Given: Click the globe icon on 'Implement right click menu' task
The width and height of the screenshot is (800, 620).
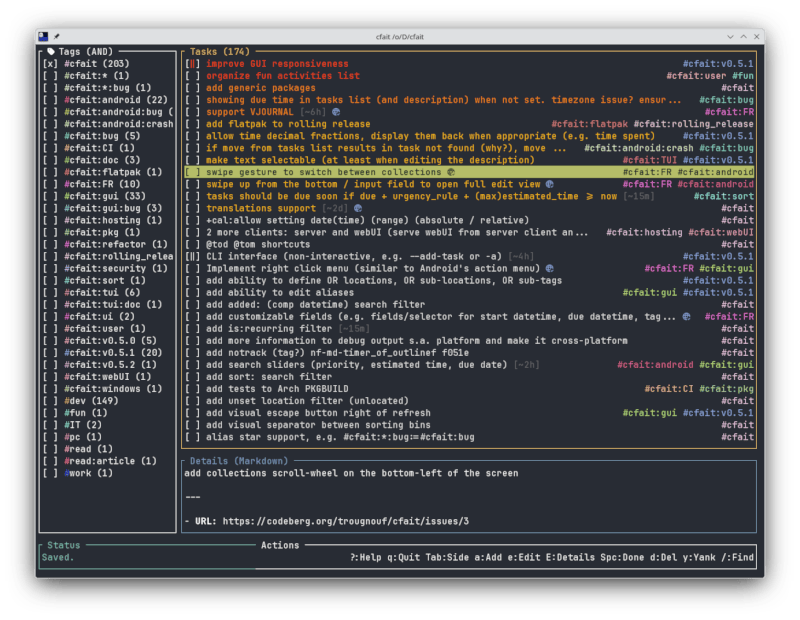Looking at the screenshot, I should pos(550,268).
